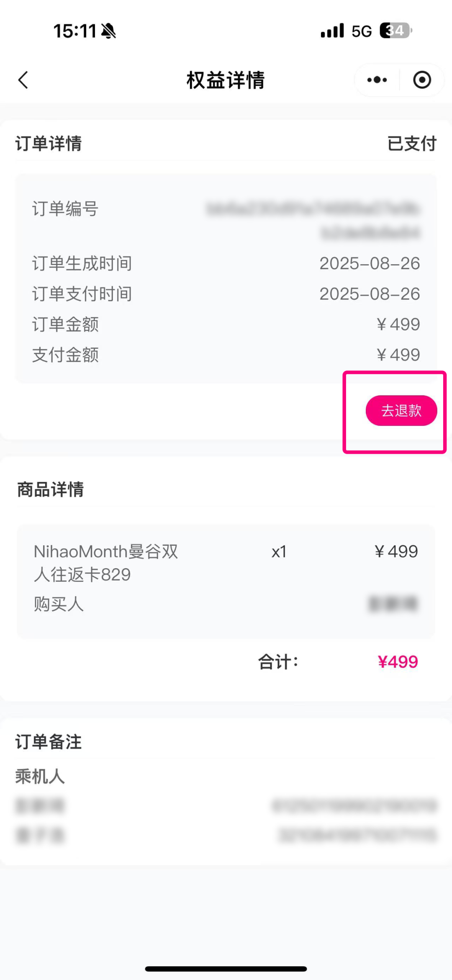Tap the 商品详情 section header
The width and height of the screenshot is (452, 980).
coord(50,489)
